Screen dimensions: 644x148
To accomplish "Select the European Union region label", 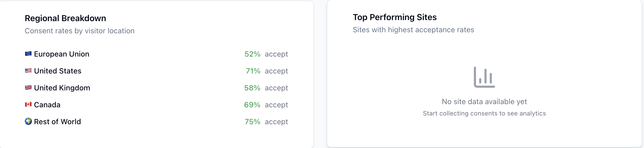I will pos(62,54).
